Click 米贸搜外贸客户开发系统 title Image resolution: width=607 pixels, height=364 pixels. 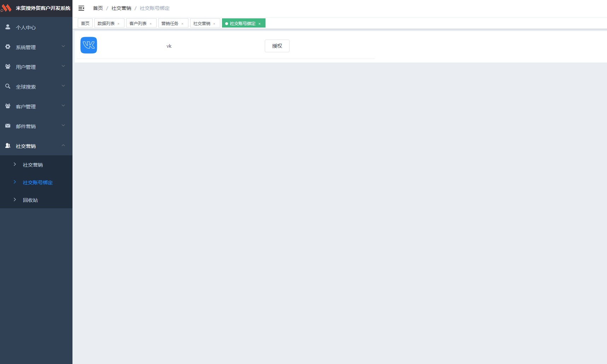tap(43, 8)
